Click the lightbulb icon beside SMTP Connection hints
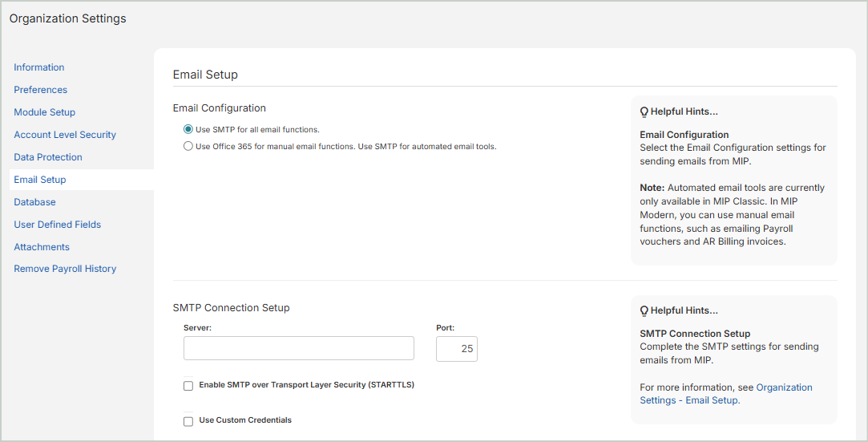The width and height of the screenshot is (868, 442). tap(644, 311)
